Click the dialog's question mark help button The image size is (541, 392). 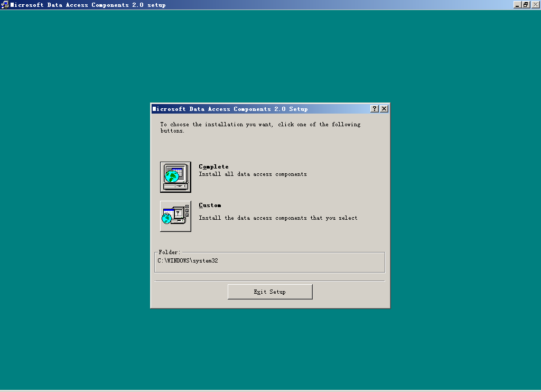point(375,109)
